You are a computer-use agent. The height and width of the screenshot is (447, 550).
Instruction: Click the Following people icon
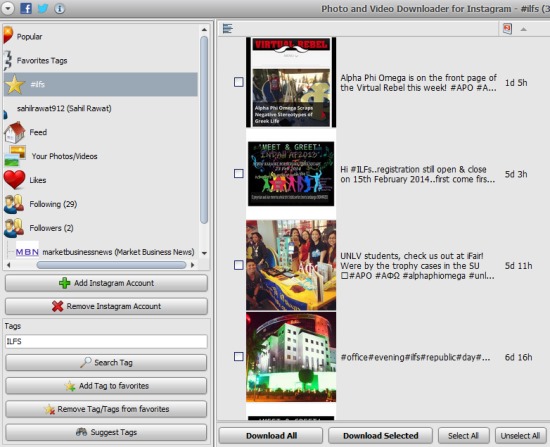pos(14,204)
